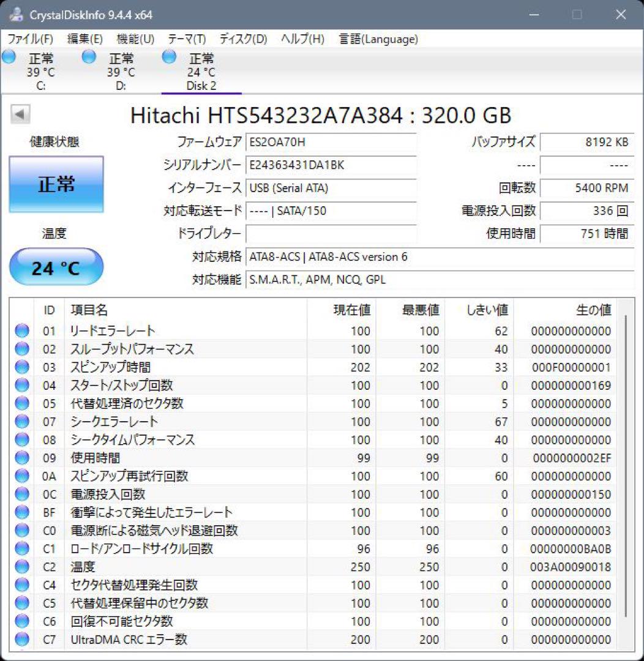This screenshot has height=661, width=644.
Task: Click the attribute name リードエラーレート
Action: 113,331
